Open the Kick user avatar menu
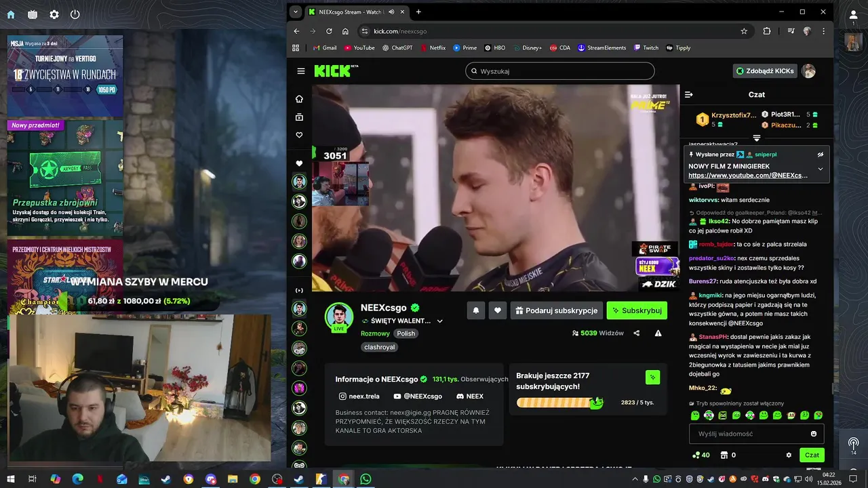The image size is (868, 488). [x=808, y=71]
